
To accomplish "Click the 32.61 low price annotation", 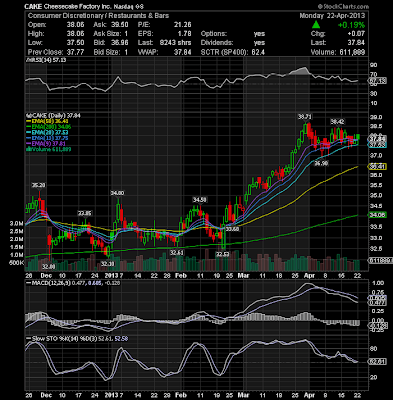I will click(x=177, y=253).
